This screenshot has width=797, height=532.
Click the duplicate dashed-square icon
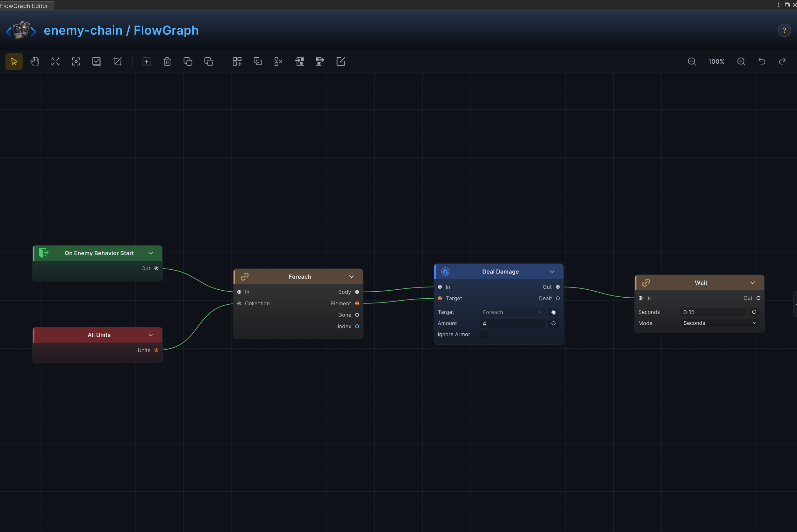pos(208,61)
